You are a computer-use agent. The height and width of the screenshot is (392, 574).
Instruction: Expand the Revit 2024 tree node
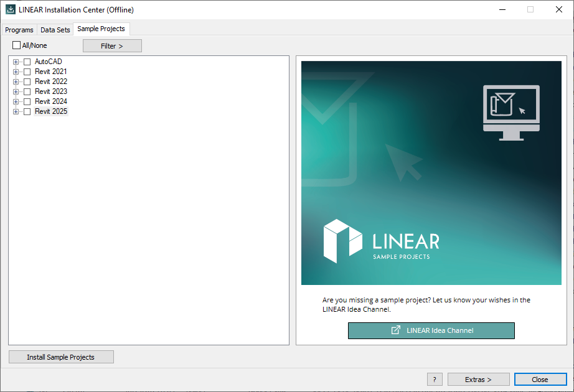[16, 101]
